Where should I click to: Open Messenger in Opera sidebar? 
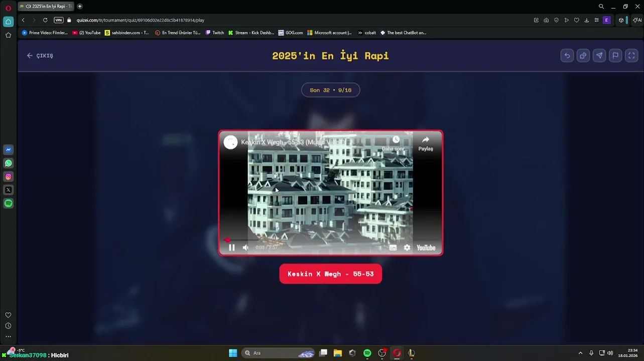pos(9,149)
